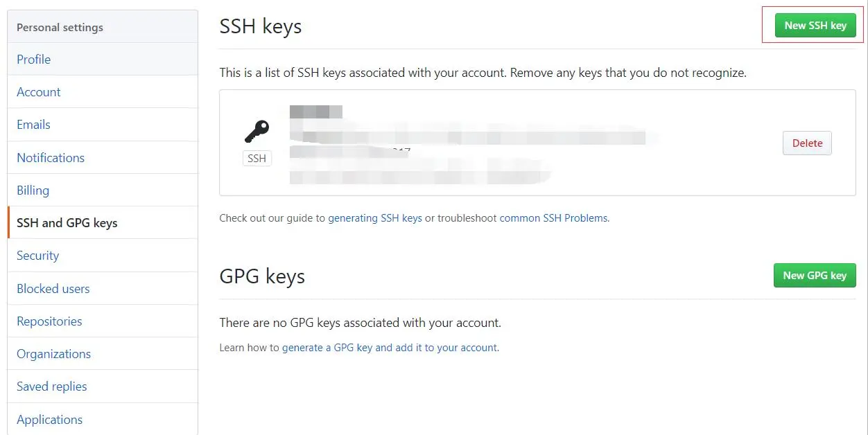Open generate a GPG key help link

(x=390, y=348)
